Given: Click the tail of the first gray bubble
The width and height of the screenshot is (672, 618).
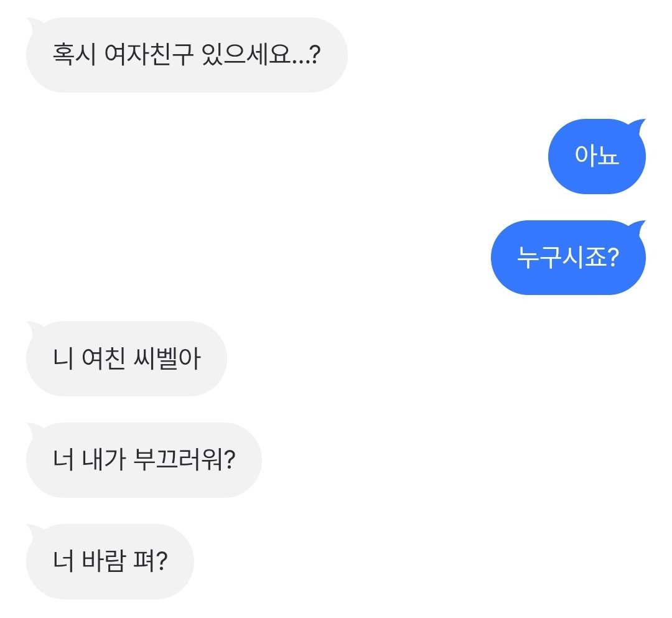Looking at the screenshot, I should tap(34, 24).
